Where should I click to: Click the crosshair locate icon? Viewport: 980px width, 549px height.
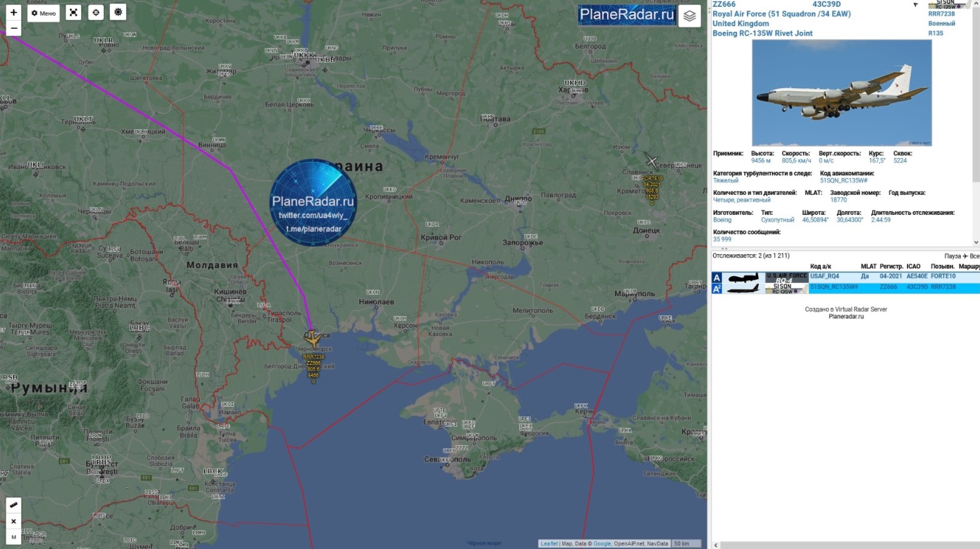[x=96, y=12]
